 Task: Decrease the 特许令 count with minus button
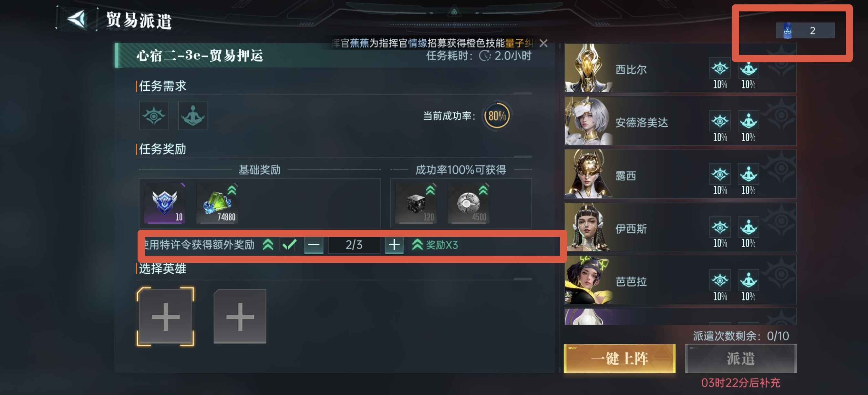tap(314, 245)
